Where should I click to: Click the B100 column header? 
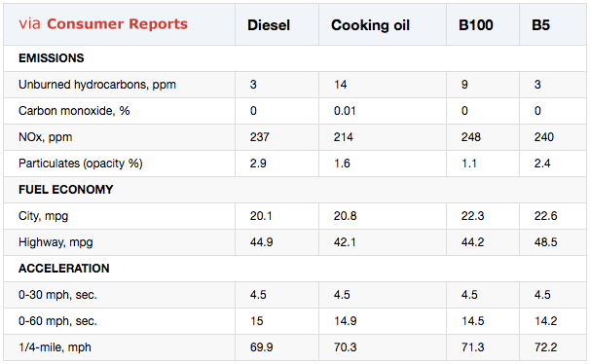click(476, 25)
